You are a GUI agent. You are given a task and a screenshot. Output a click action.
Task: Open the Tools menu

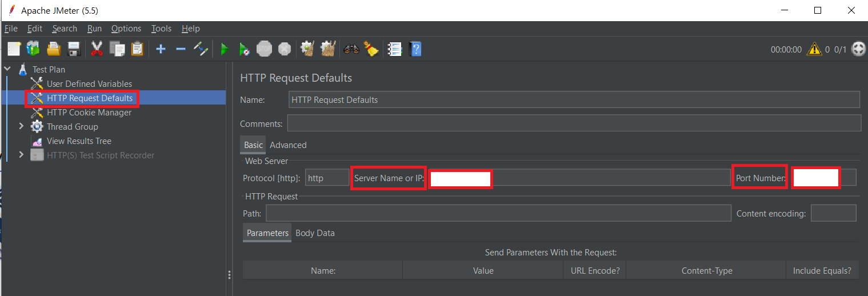pos(161,29)
